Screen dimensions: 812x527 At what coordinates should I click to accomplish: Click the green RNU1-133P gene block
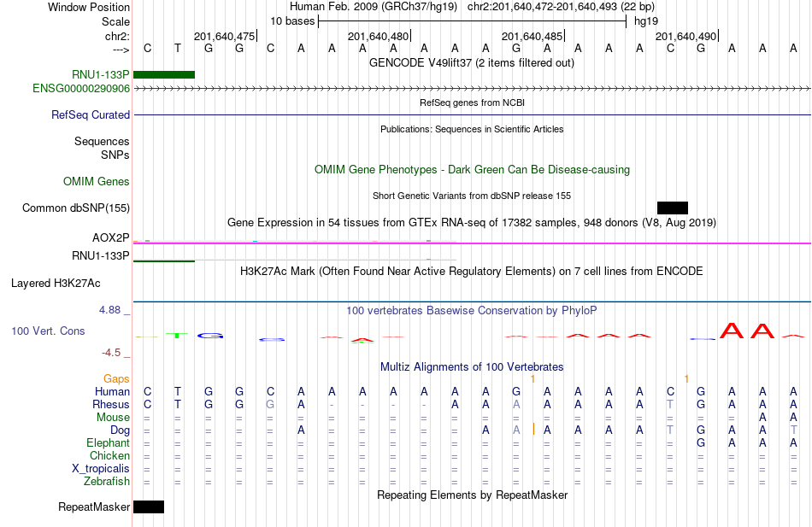pos(164,75)
